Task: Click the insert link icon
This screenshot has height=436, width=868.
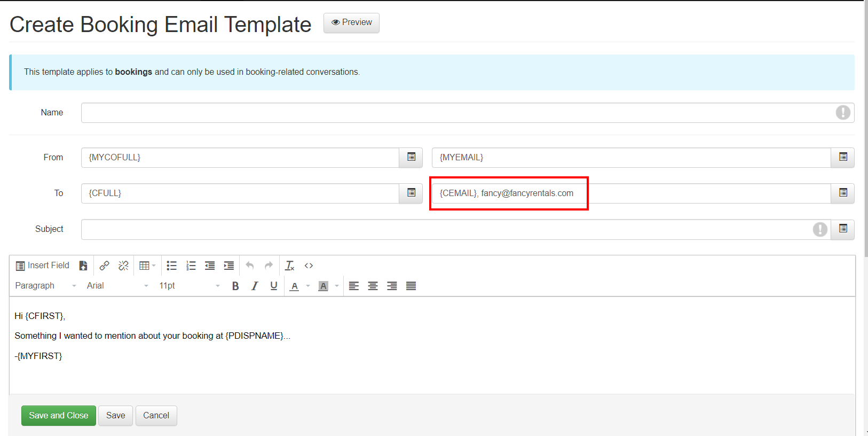Action: click(x=105, y=266)
